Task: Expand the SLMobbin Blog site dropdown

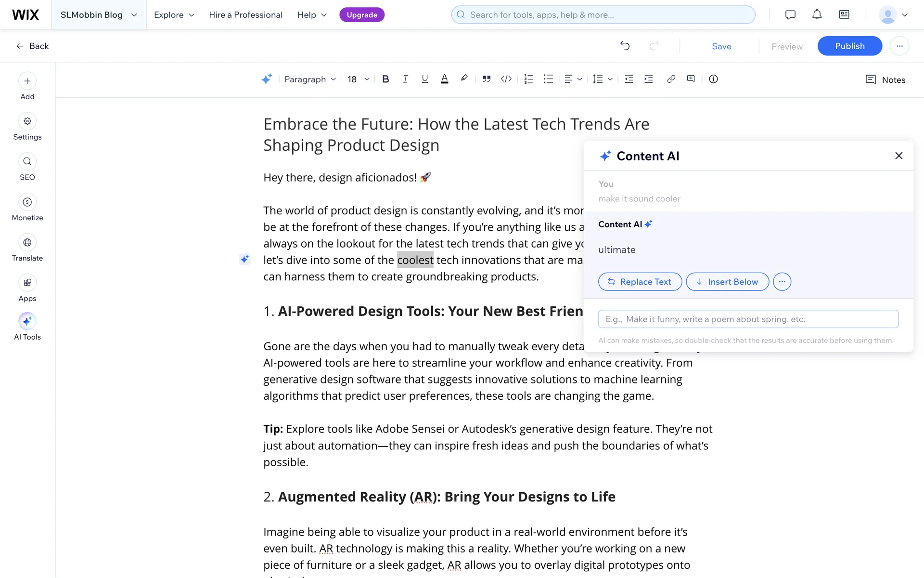Action: [99, 14]
